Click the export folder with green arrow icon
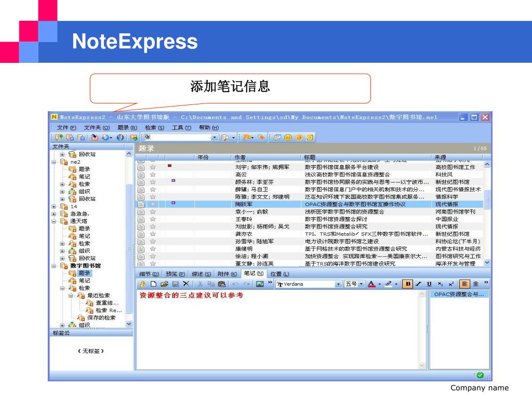 click(134, 137)
